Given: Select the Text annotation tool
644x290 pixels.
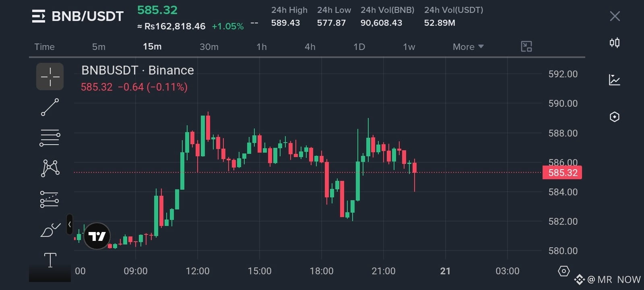Looking at the screenshot, I should click(50, 260).
